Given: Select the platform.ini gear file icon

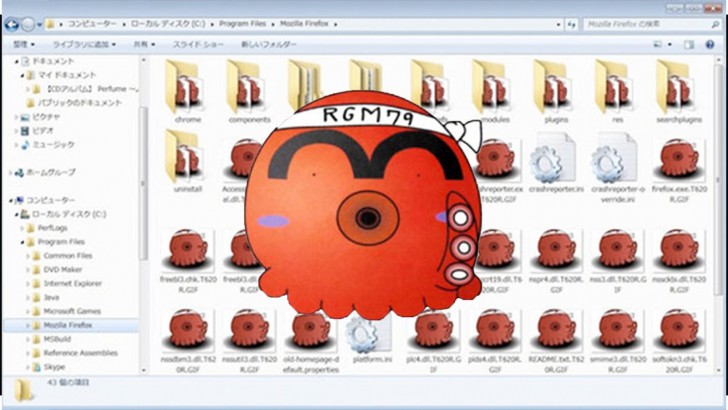Looking at the screenshot, I should [368, 334].
